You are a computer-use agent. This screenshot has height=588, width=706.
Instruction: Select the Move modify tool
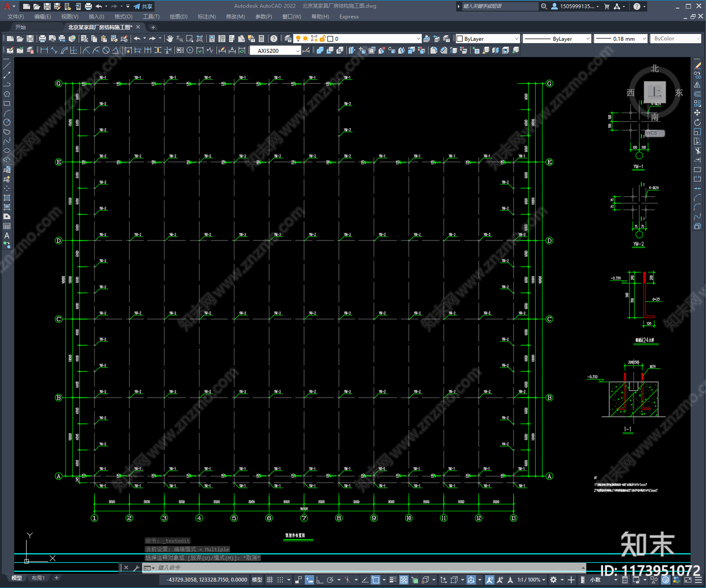[697, 113]
